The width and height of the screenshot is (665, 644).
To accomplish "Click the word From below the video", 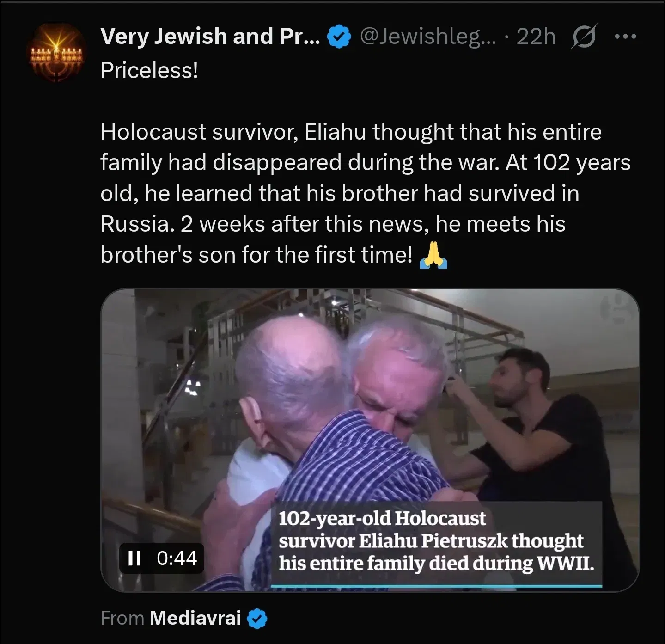I will [122, 618].
